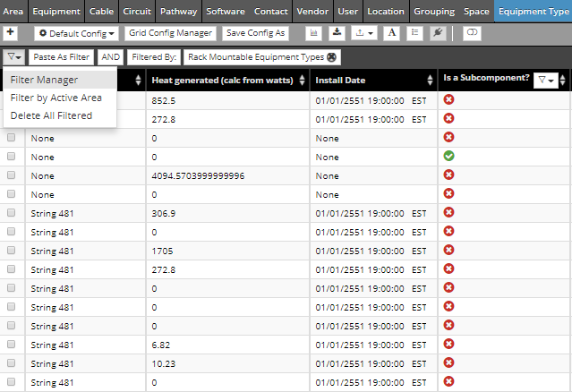This screenshot has width=572, height=392.
Task: Open the Software tab
Action: click(226, 12)
